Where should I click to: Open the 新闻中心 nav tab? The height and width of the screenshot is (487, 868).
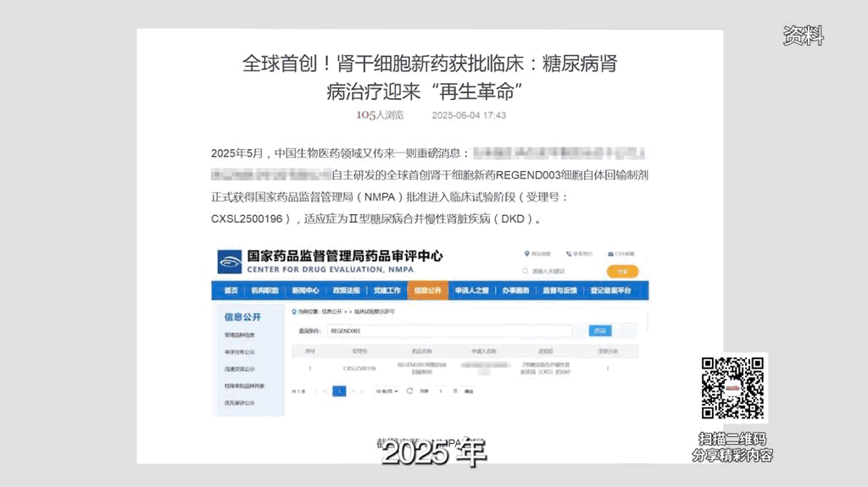(x=305, y=291)
